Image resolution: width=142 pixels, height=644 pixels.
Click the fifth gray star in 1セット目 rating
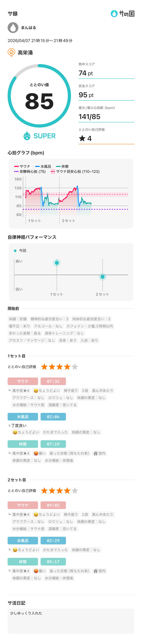(x=75, y=367)
